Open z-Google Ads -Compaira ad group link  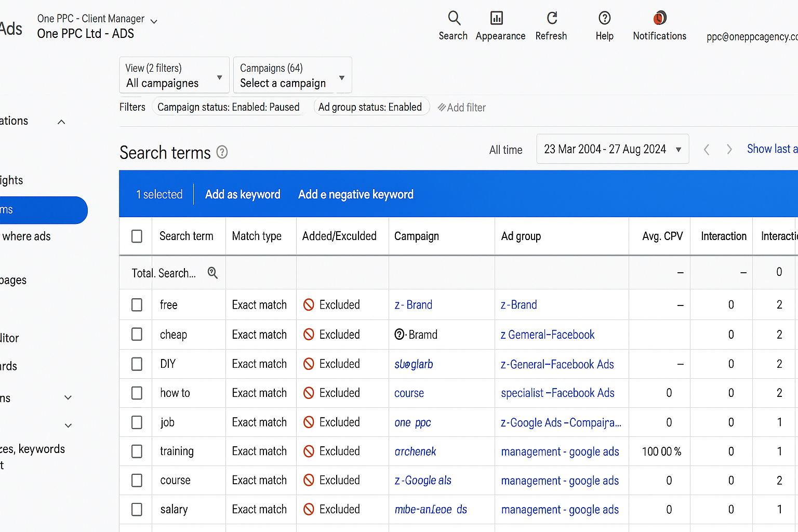coord(561,422)
